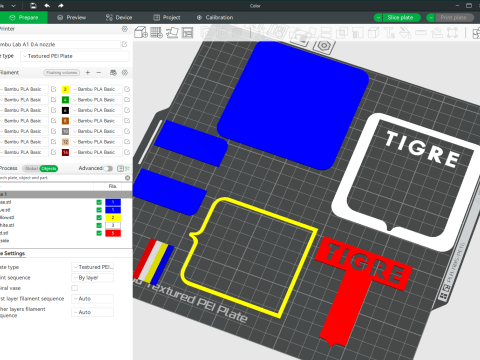Image resolution: width=480 pixels, height=360 pixels.
Task: Click the save icon in title bar
Action: [x=33, y=5]
